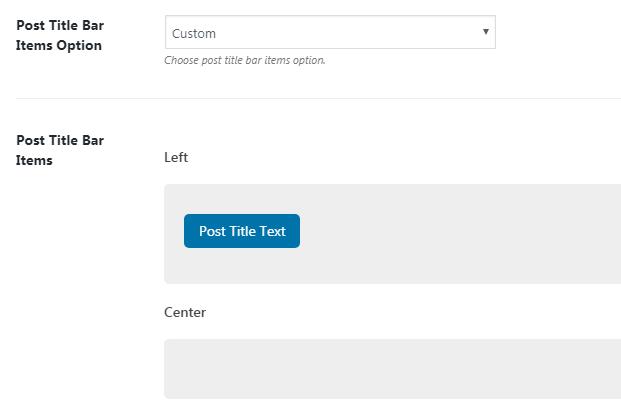Screen dimensions: 621x407
Task: Click the word "Text" on the blue item
Action: click(x=273, y=231)
